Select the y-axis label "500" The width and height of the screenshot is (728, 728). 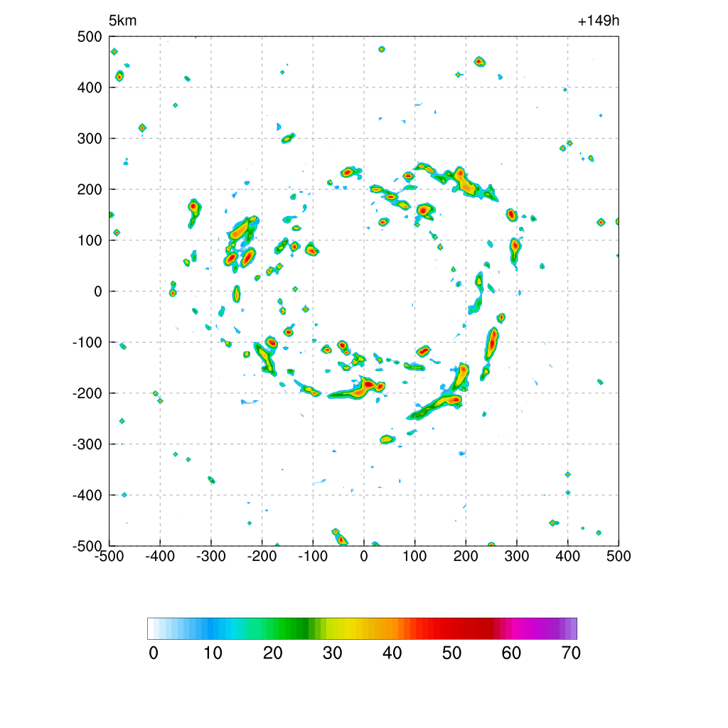(90, 37)
